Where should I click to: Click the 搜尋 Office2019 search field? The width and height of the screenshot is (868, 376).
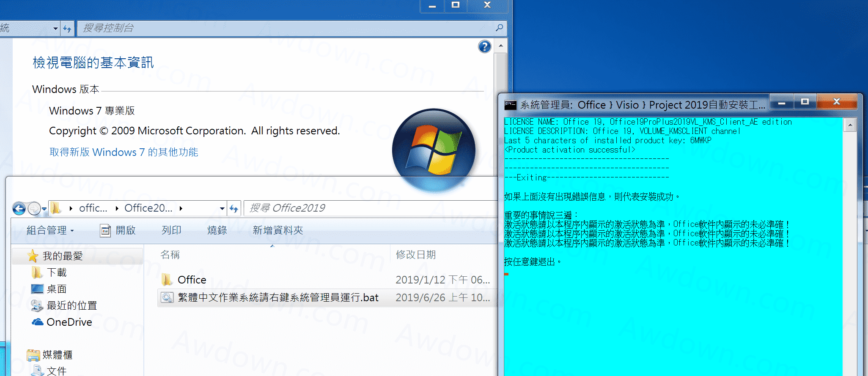click(x=368, y=208)
